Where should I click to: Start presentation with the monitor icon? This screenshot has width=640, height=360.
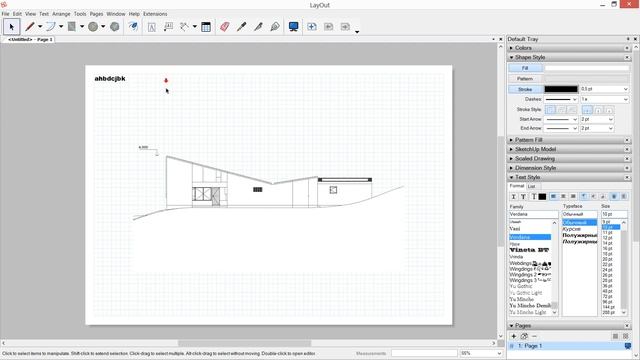293,27
